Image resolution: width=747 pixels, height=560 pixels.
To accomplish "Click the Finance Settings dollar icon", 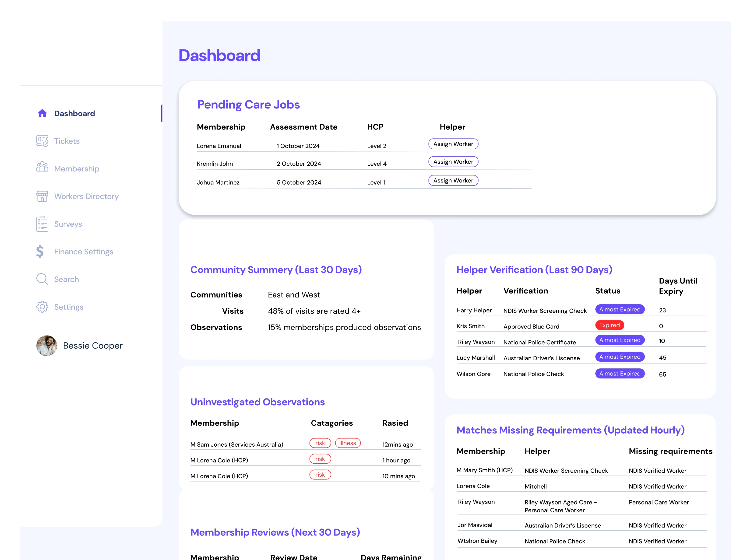I will click(40, 252).
